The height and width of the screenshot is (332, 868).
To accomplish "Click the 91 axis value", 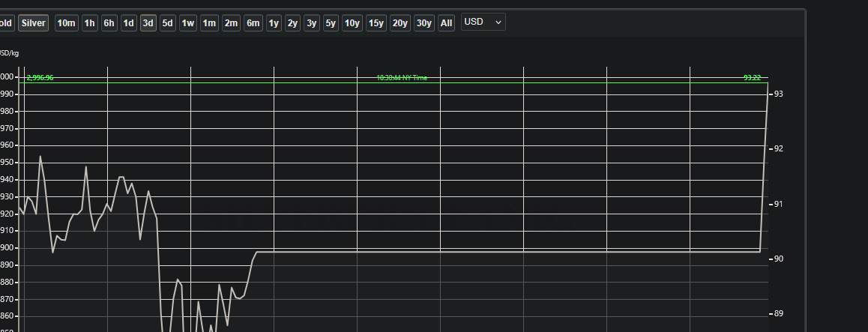I will click(778, 204).
